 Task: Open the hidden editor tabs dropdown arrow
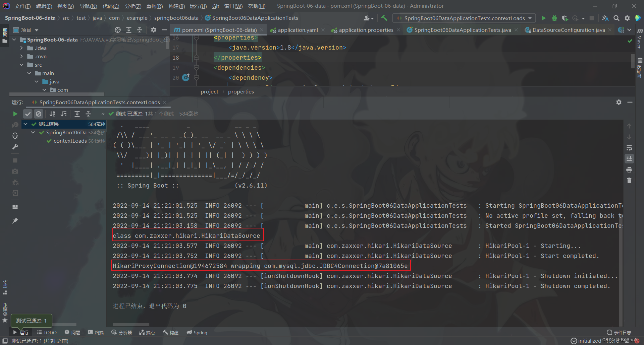629,30
